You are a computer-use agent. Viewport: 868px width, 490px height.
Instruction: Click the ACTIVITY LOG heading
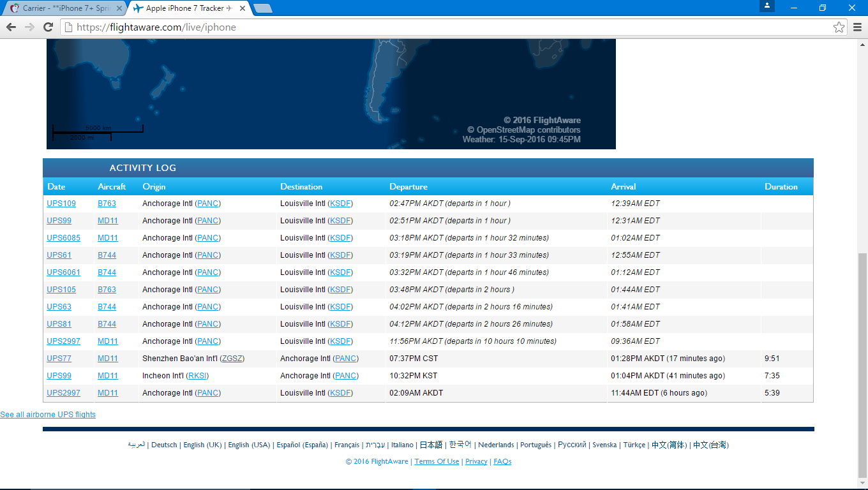[x=143, y=168]
